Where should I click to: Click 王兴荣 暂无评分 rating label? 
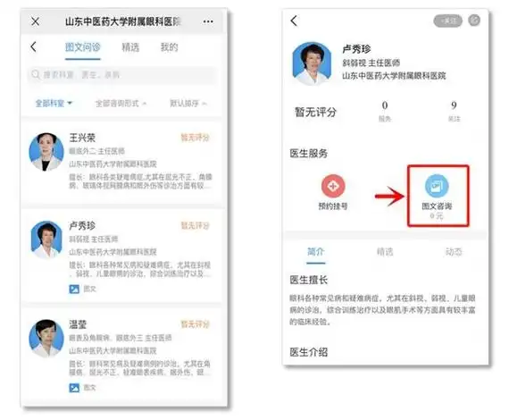click(x=195, y=138)
